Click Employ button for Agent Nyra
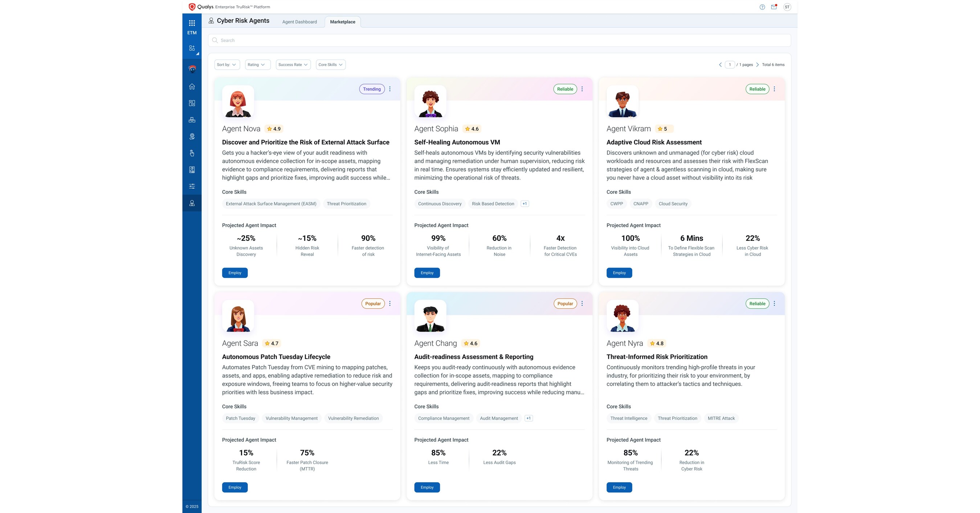Viewport: 980px width, 513px height. pos(619,487)
